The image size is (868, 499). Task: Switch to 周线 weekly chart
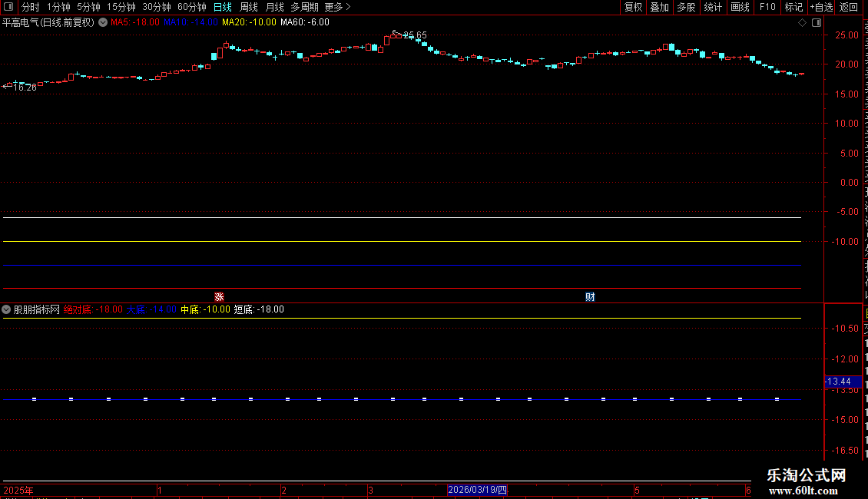[249, 7]
